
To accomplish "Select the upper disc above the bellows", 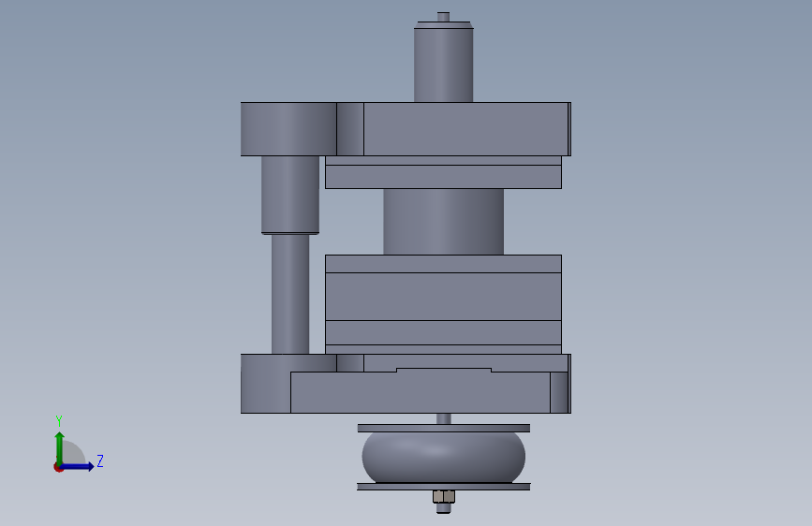I will (444, 428).
